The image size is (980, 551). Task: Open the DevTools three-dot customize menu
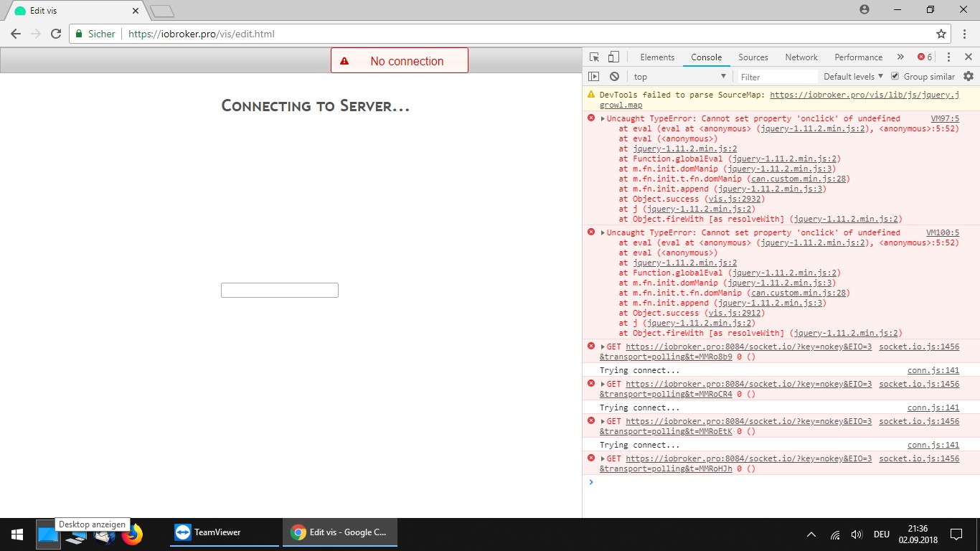[948, 57]
